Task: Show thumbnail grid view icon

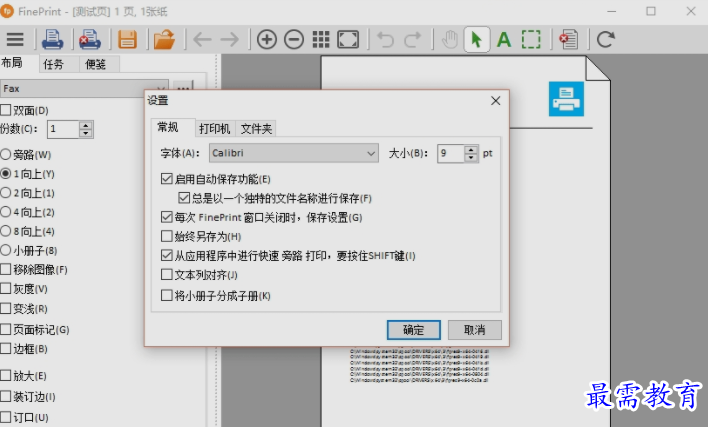Action: point(321,40)
